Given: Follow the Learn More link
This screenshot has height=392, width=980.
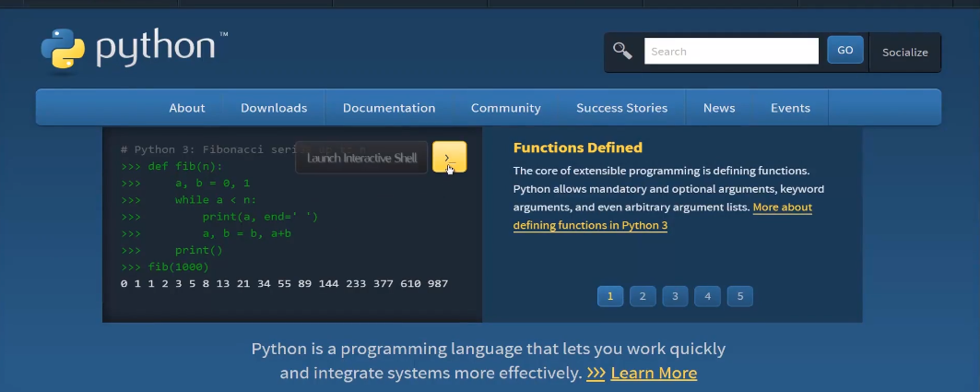Looking at the screenshot, I should 654,374.
